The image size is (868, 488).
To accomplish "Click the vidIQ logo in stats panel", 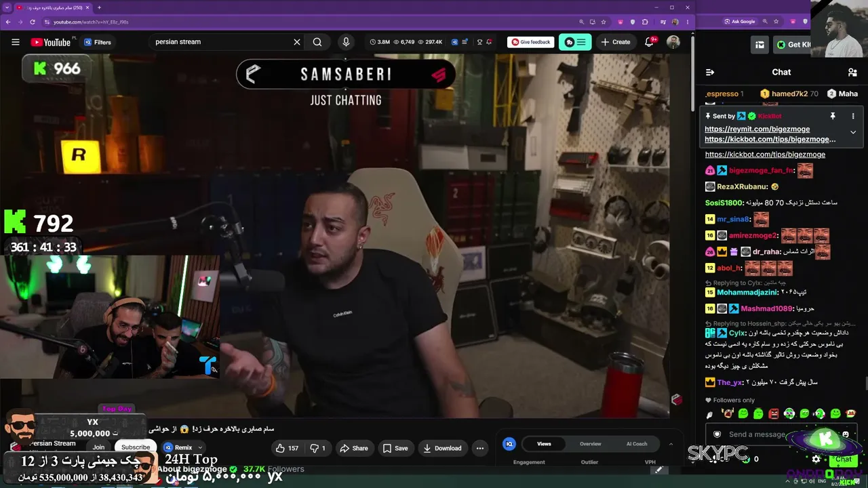I will (x=509, y=444).
